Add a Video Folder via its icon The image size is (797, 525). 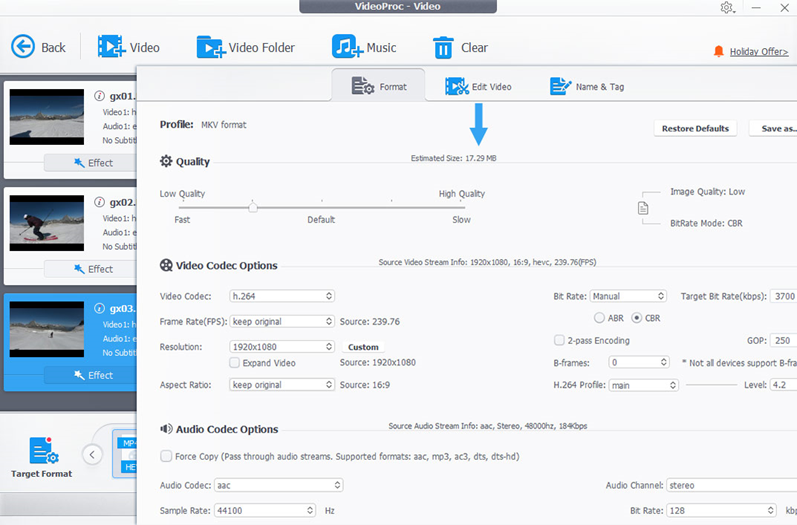210,47
